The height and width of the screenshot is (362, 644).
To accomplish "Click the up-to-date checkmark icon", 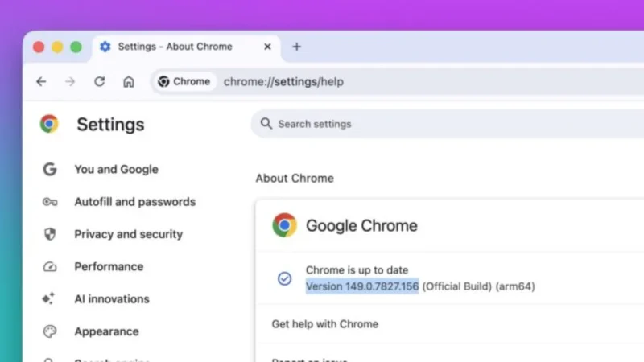I will pyautogui.click(x=284, y=278).
